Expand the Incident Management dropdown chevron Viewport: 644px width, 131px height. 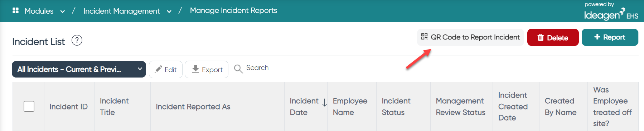(x=169, y=11)
